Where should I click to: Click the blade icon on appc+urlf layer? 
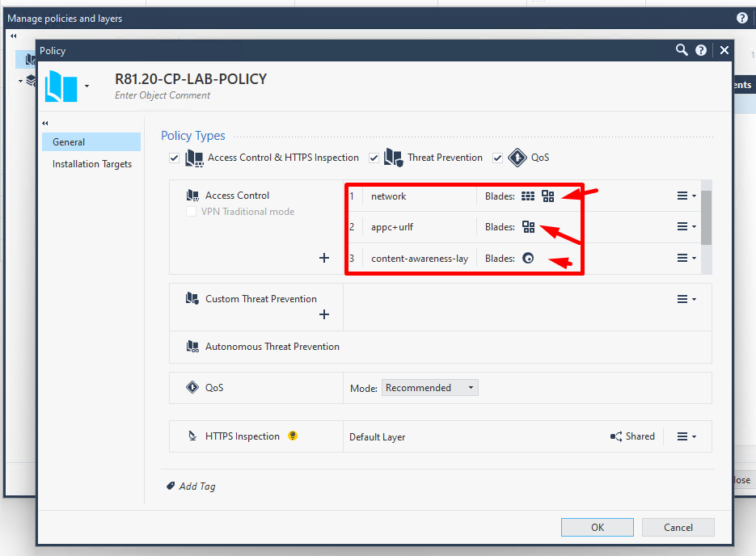click(529, 227)
